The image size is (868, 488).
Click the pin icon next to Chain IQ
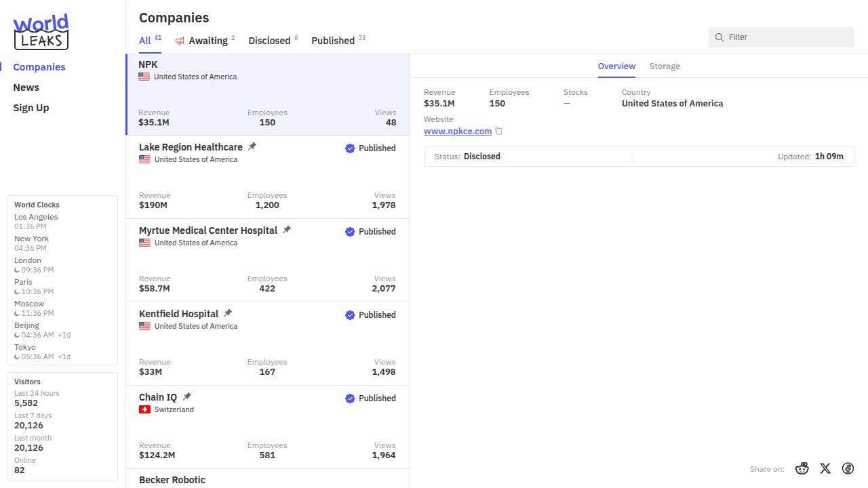187,396
